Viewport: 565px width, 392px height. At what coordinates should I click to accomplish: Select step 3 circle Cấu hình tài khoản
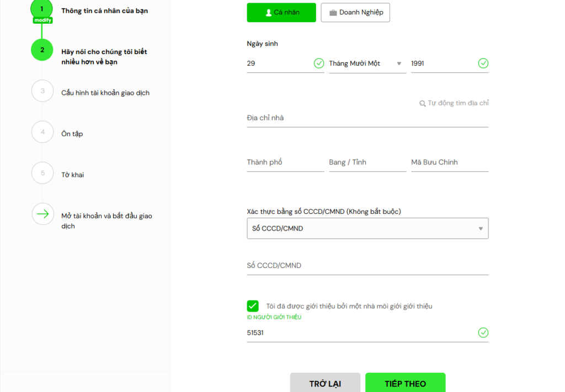[x=42, y=91]
